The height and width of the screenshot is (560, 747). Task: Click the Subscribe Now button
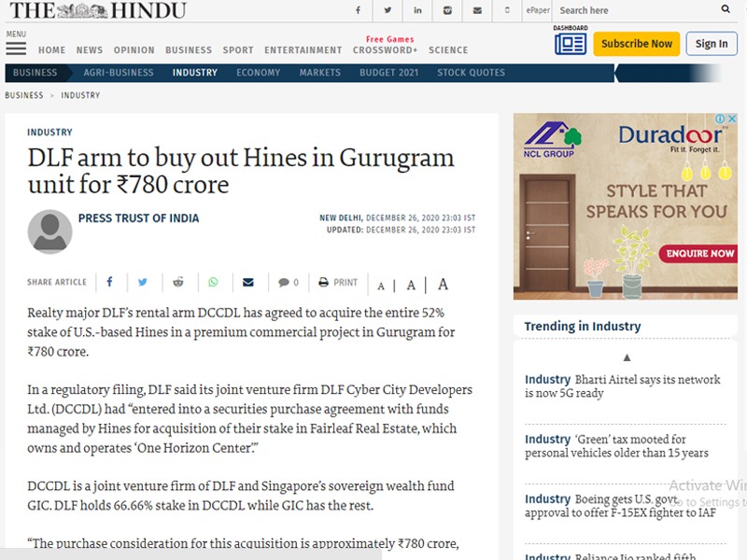(x=637, y=44)
